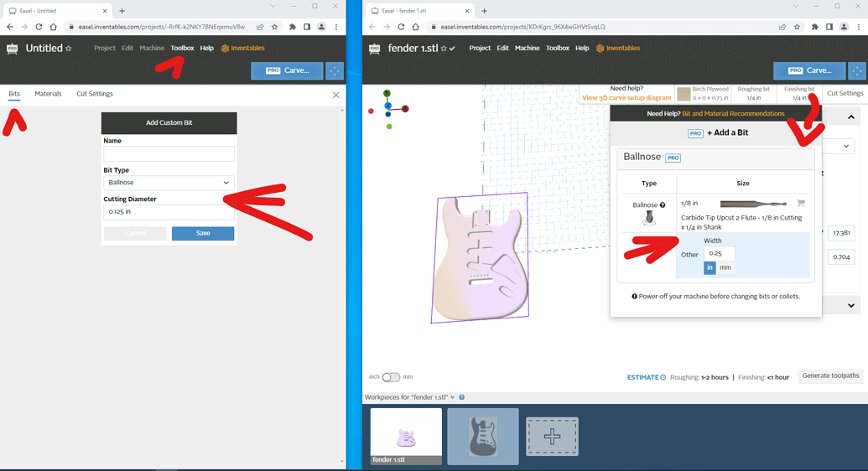
Task: Open the Easel home logo in fender window
Action: click(x=375, y=49)
